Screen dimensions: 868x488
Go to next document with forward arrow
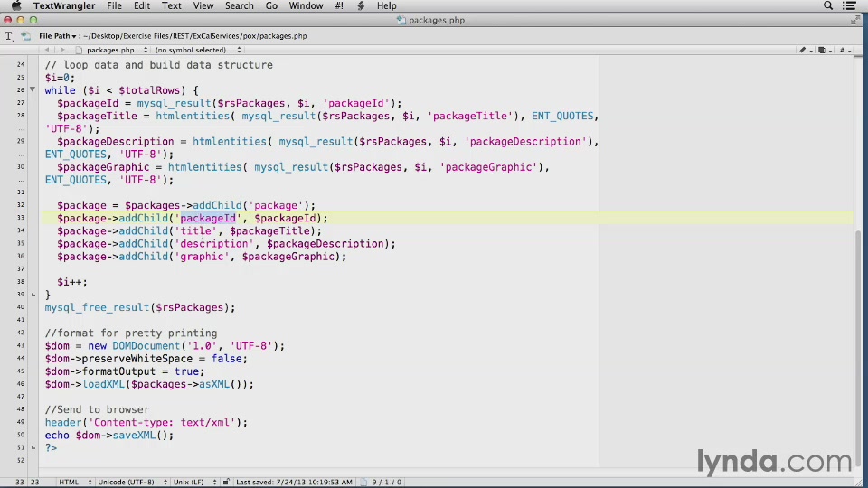[62, 50]
